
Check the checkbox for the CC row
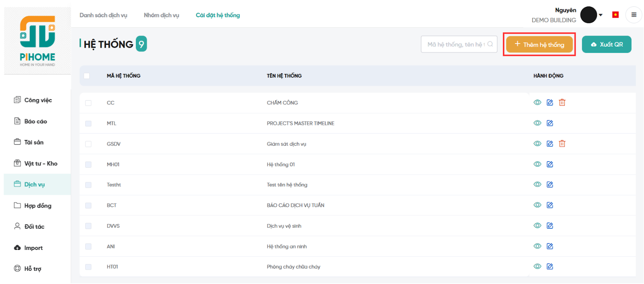89,103
